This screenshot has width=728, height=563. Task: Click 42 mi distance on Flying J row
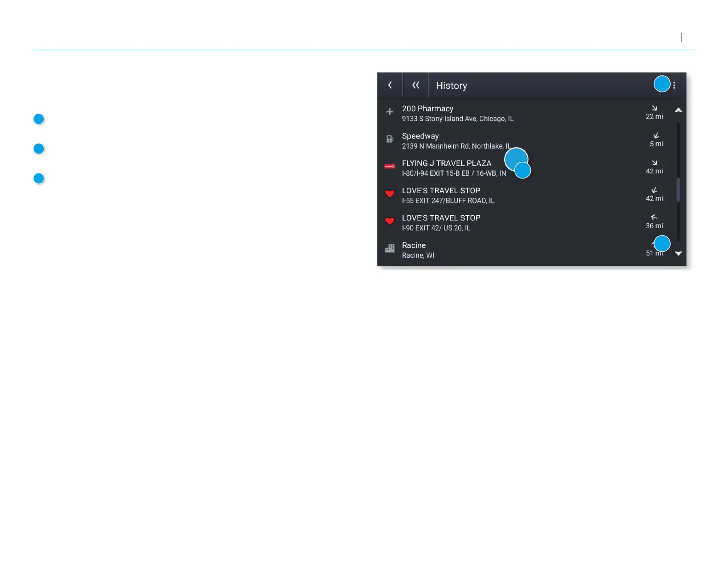(x=654, y=171)
